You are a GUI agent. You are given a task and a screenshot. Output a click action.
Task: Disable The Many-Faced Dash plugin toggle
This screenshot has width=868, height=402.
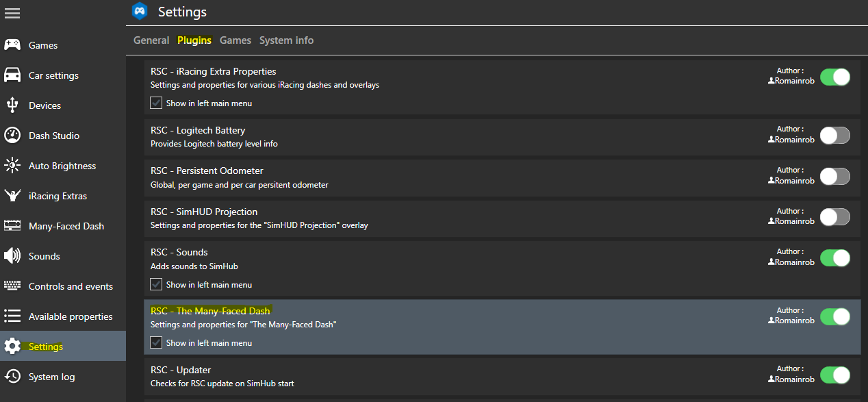tap(835, 316)
